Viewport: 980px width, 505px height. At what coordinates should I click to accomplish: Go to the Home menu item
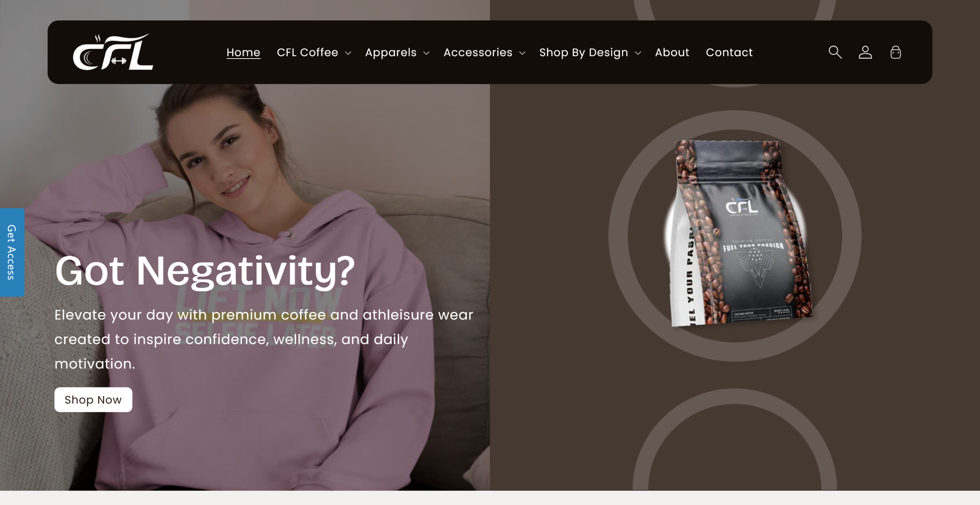[243, 52]
